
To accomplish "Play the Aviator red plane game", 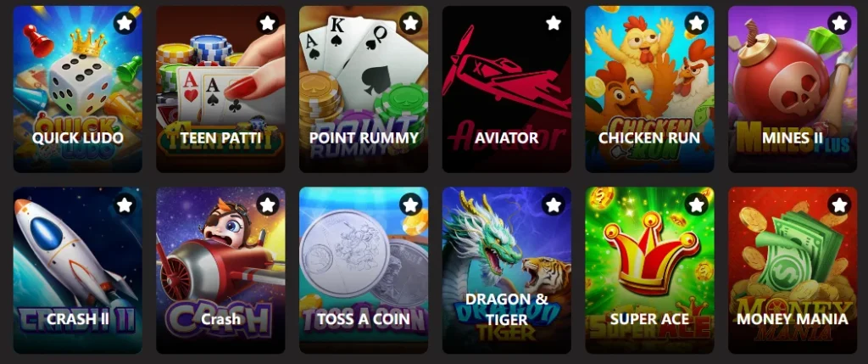I will click(x=507, y=89).
